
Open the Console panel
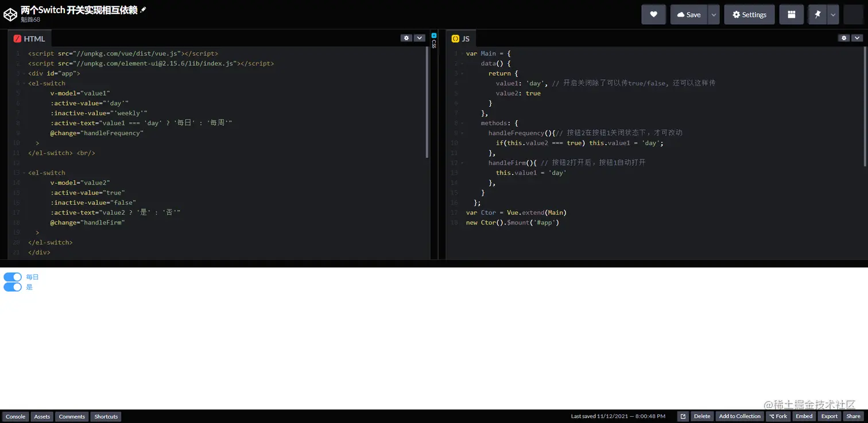pyautogui.click(x=15, y=417)
